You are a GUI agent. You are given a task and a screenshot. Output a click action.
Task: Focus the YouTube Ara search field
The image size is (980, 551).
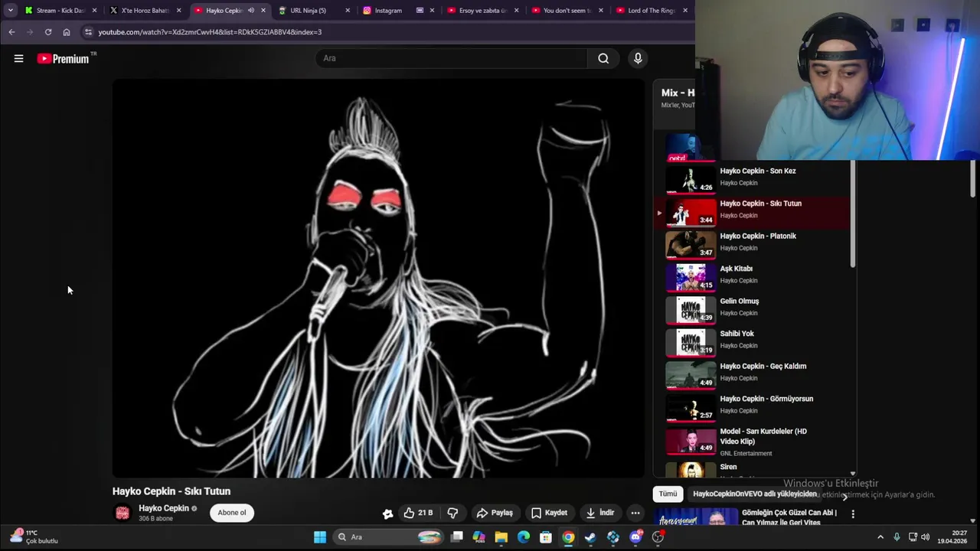pos(452,58)
